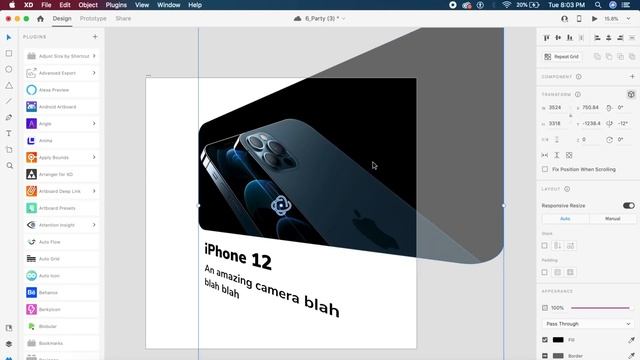Image resolution: width=640 pixels, height=360 pixels.
Task: Align left edges icon
Action: (x=597, y=38)
